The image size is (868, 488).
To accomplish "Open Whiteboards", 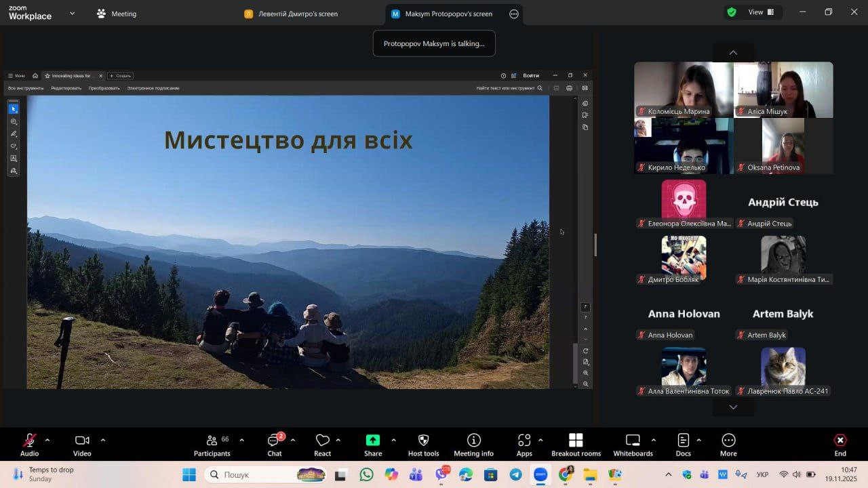I will tap(633, 445).
